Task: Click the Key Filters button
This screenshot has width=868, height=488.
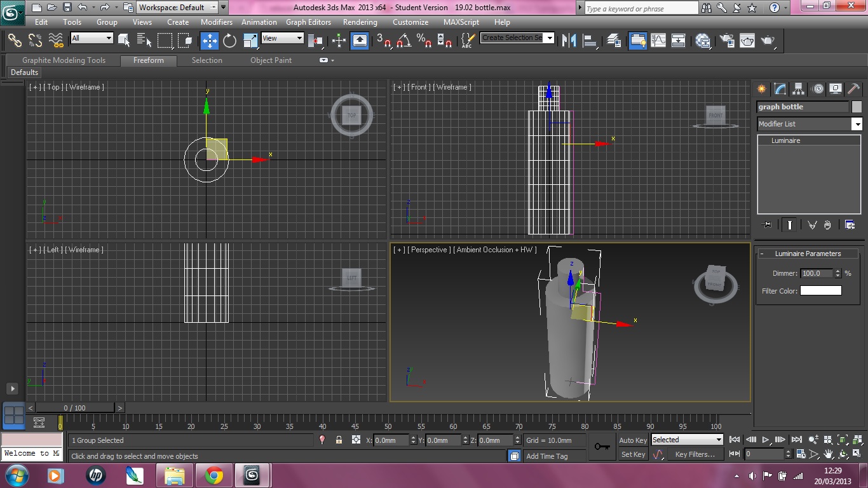Action: pyautogui.click(x=696, y=454)
